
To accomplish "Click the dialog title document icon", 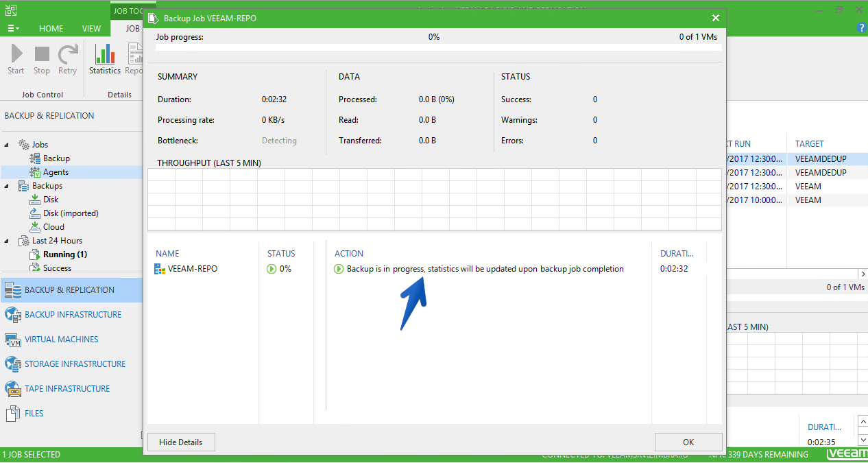I will (x=153, y=18).
